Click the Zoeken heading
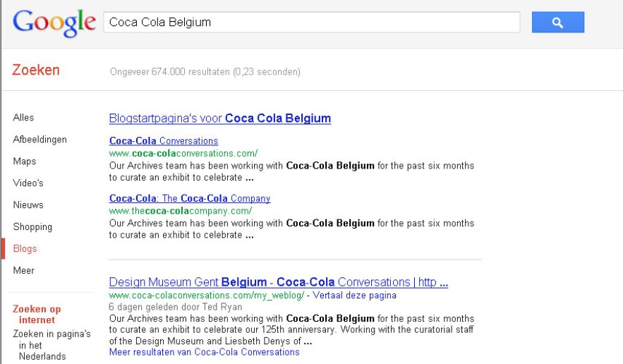The height and width of the screenshot is (364, 623). tap(36, 70)
